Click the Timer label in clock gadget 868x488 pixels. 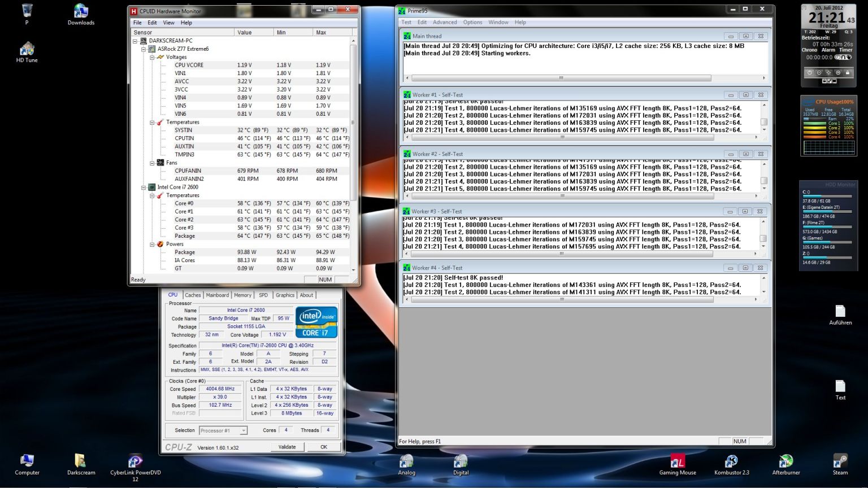click(x=846, y=50)
